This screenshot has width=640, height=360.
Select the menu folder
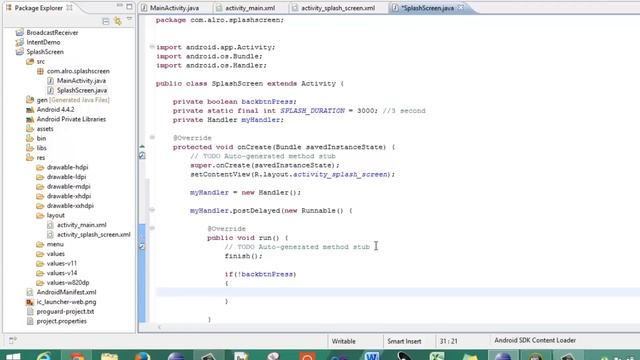[x=55, y=244]
